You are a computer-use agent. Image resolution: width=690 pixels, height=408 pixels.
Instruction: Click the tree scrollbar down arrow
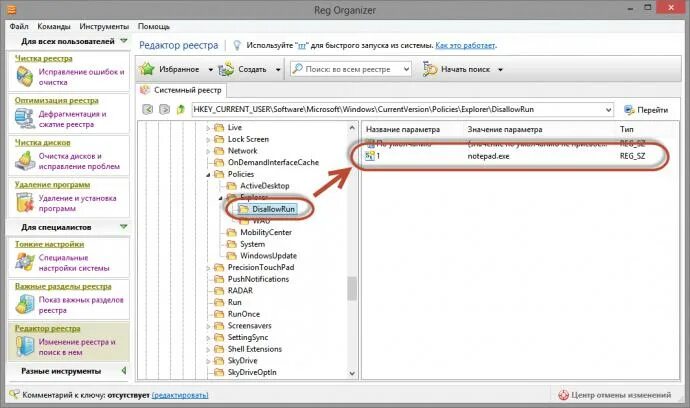pyautogui.click(x=352, y=373)
